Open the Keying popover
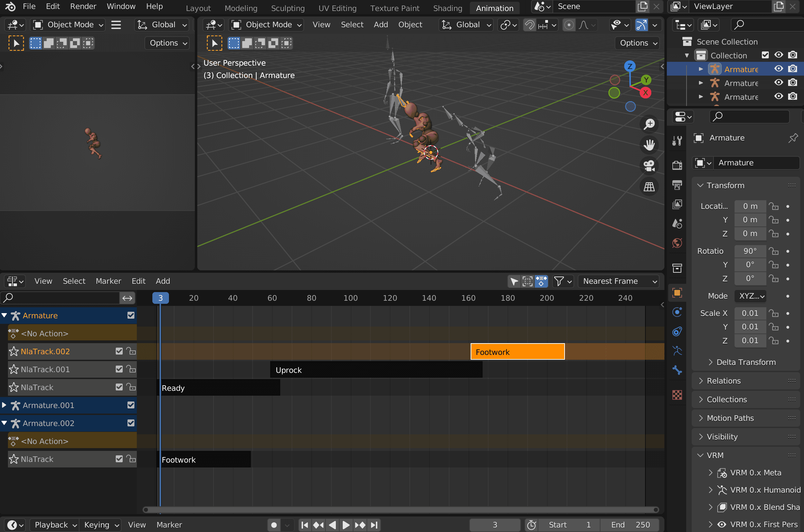This screenshot has width=804, height=532. tap(101, 525)
